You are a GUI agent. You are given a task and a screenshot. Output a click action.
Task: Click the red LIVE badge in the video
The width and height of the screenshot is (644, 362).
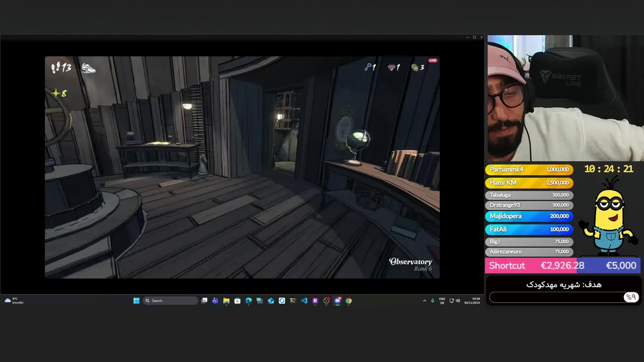433,60
